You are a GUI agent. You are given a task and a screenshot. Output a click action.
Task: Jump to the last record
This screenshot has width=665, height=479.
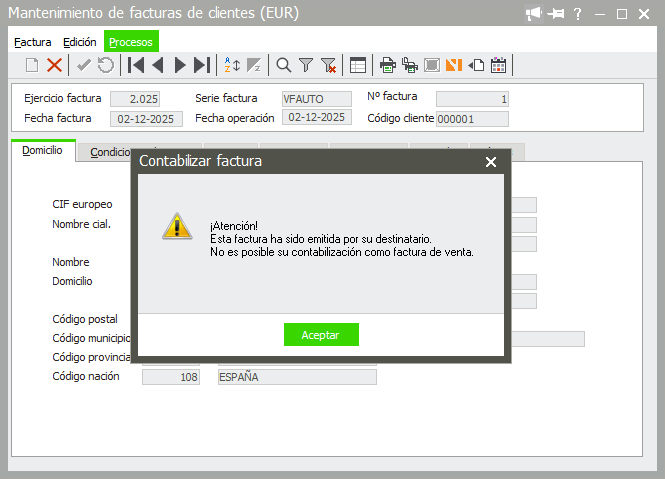coord(202,65)
